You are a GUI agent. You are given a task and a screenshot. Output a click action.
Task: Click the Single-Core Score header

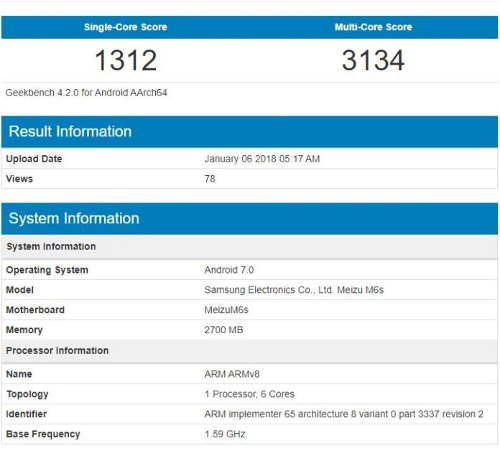(x=125, y=27)
